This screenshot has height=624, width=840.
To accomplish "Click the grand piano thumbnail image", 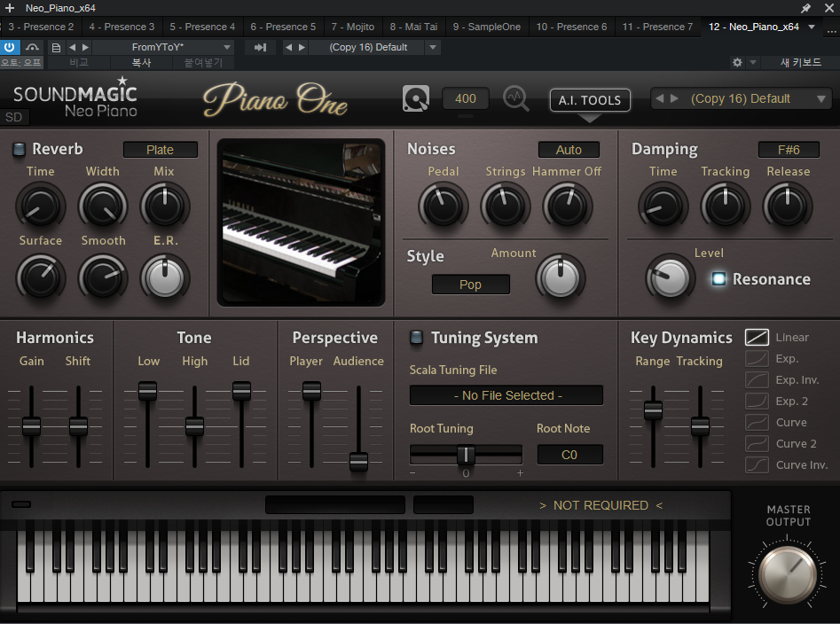I will tap(301, 222).
